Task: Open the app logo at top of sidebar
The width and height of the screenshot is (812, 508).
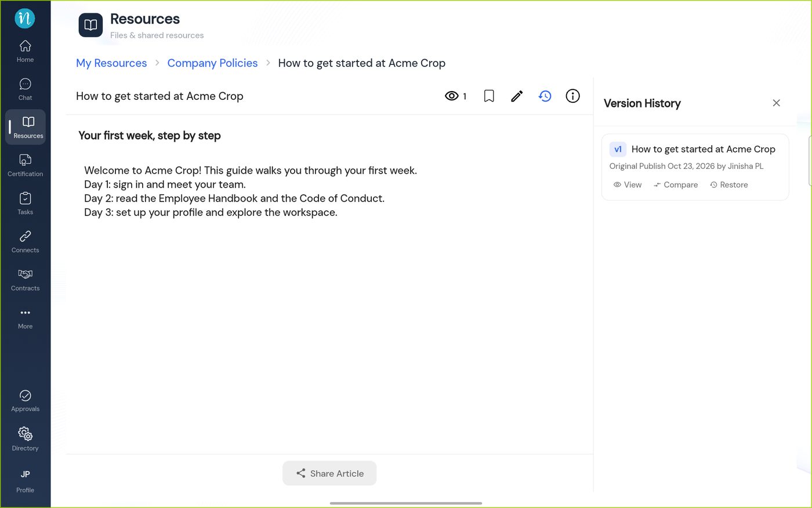Action: pyautogui.click(x=25, y=19)
